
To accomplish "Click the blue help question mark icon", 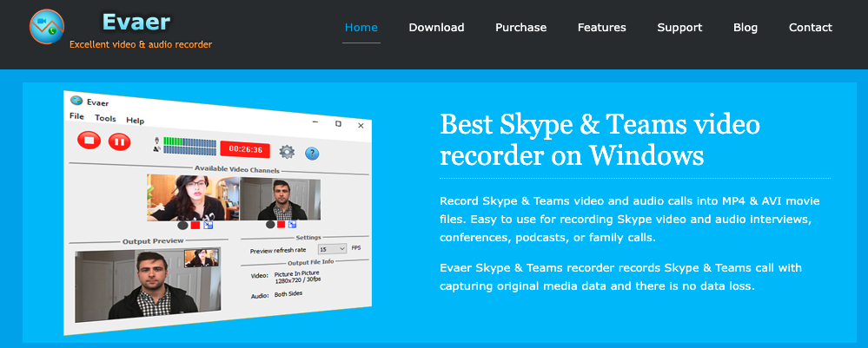I will [x=312, y=154].
